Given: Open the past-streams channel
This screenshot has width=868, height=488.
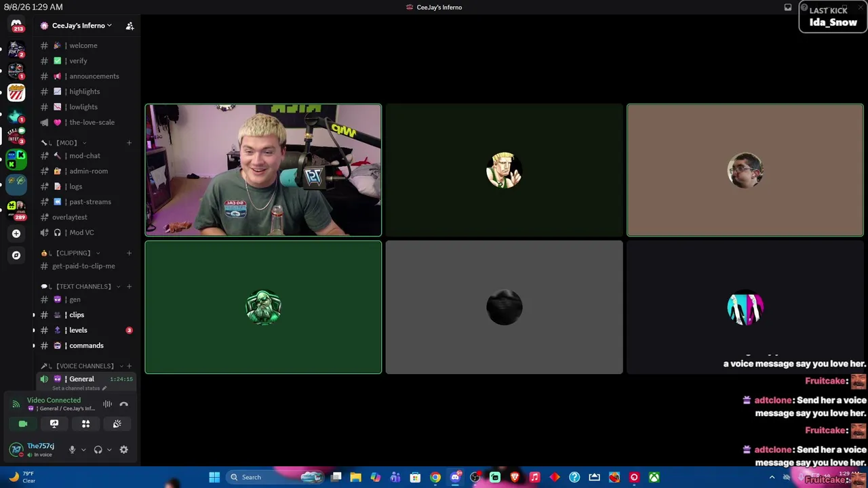Looking at the screenshot, I should click(x=86, y=202).
